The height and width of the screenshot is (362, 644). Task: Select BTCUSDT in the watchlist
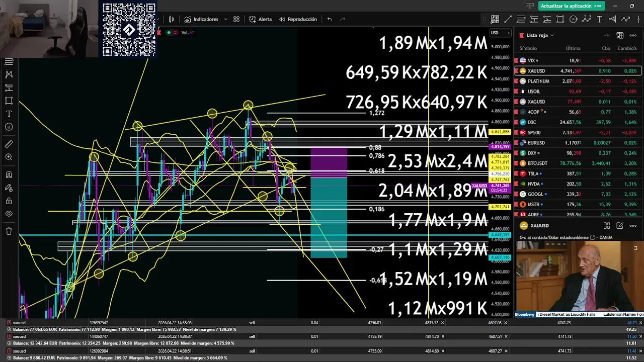[578, 163]
